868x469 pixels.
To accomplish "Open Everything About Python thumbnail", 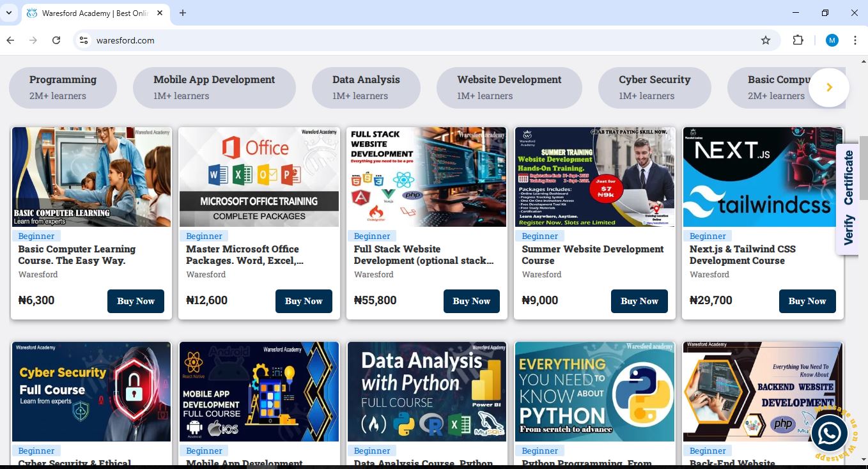I will (594, 392).
